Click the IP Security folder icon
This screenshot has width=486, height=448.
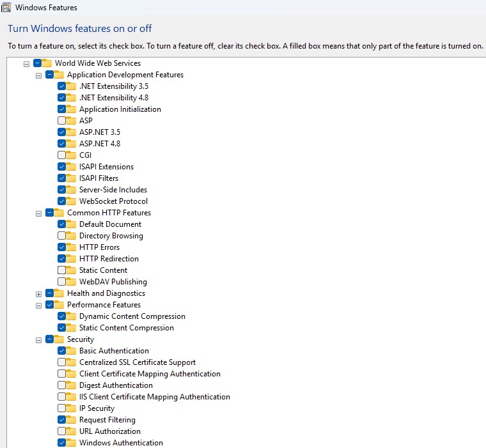[71, 408]
